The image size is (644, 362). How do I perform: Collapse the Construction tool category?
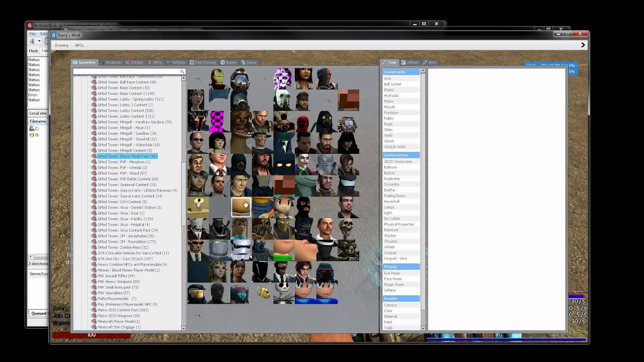click(401, 155)
